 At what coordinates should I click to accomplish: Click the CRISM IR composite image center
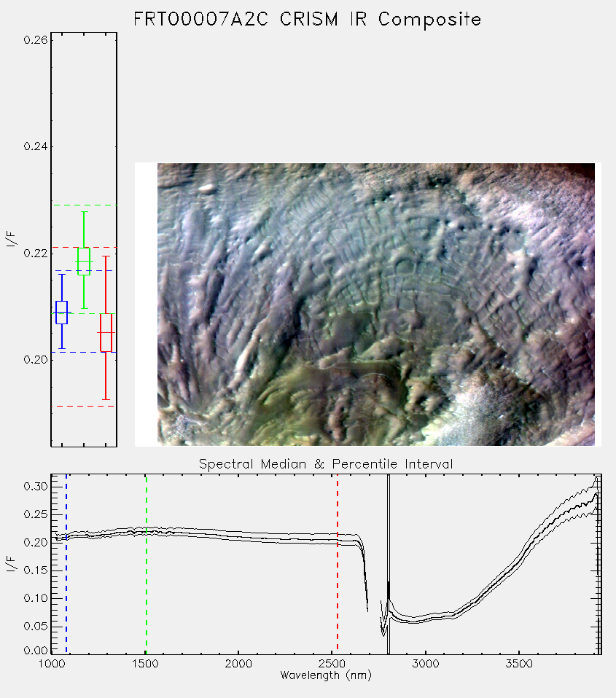click(376, 305)
